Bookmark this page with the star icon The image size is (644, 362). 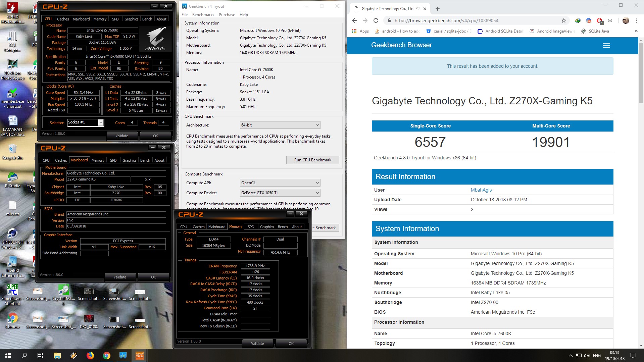pos(564,20)
